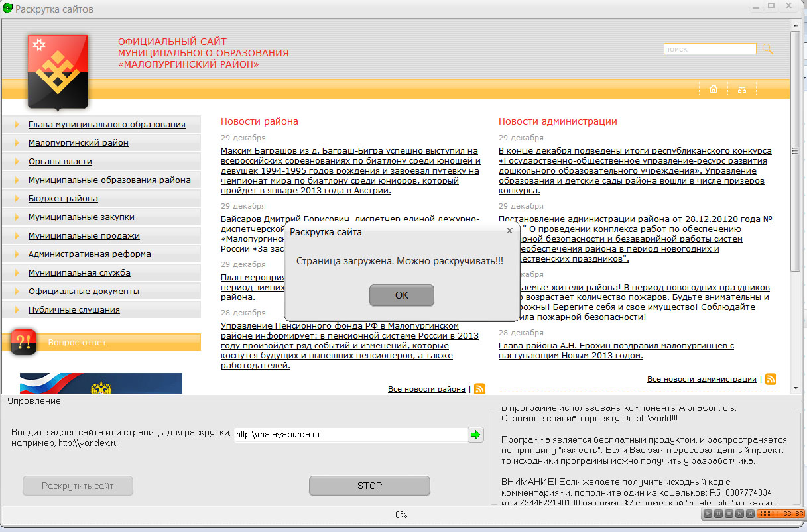Open the Все новости администрации link

tap(702, 379)
